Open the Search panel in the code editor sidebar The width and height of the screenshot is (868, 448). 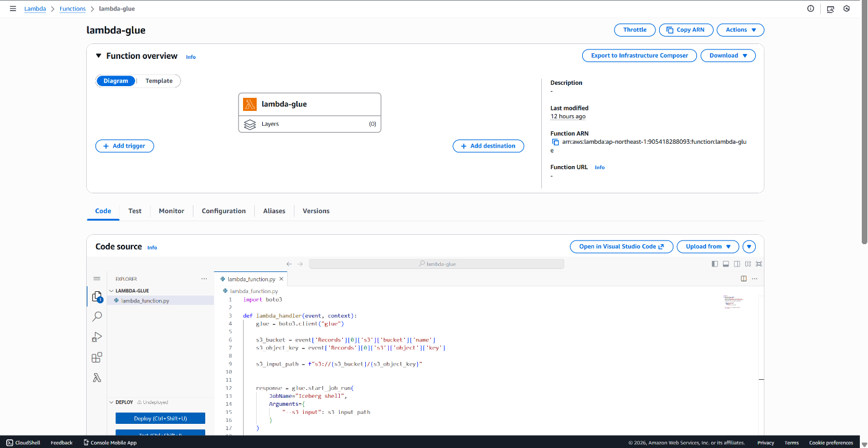[97, 316]
